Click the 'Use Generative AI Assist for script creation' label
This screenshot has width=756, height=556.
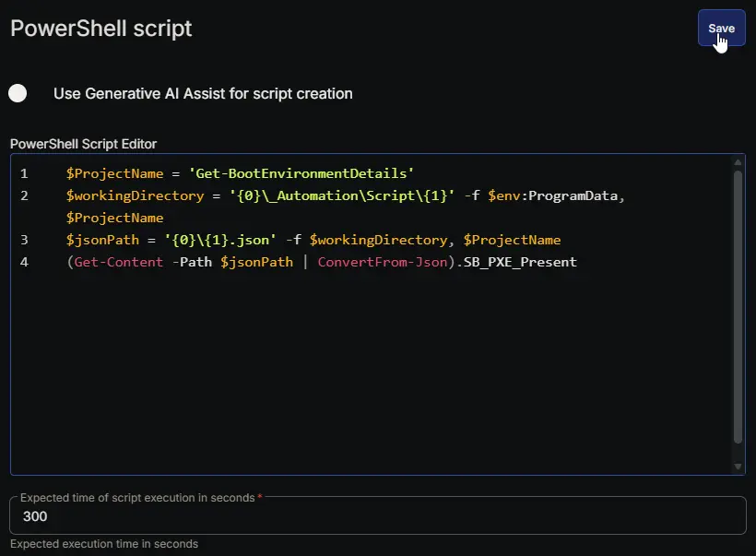[203, 93]
